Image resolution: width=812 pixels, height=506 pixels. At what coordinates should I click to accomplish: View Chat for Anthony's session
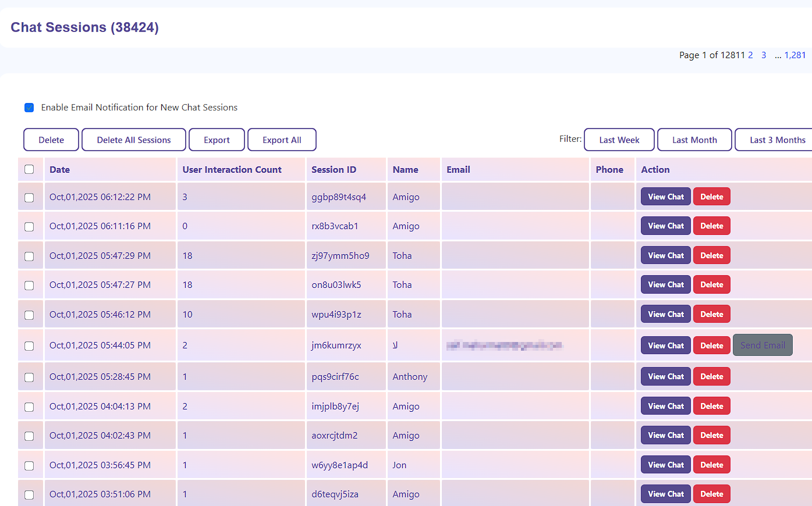pyautogui.click(x=665, y=376)
